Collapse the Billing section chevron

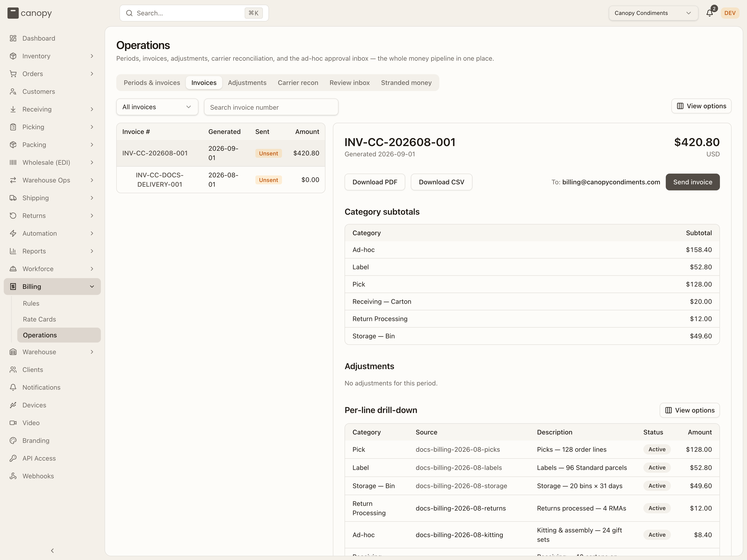(x=92, y=287)
